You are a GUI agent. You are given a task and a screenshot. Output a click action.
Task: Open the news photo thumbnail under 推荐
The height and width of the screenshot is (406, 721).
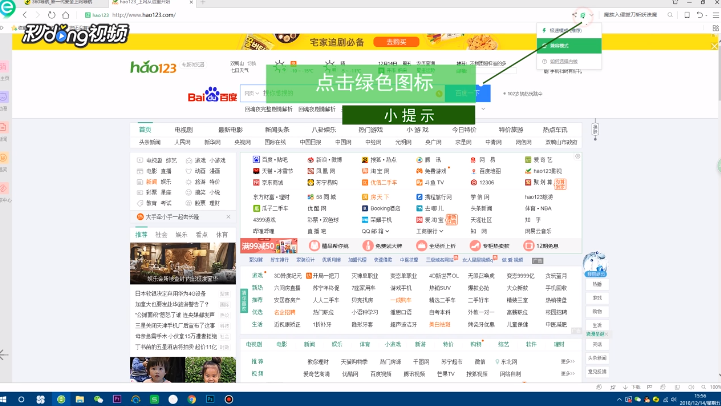[x=183, y=263]
